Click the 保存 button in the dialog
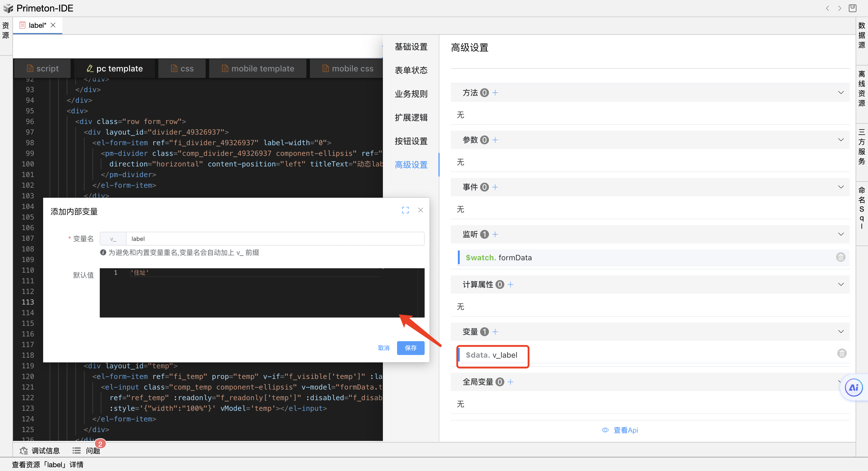Image resolution: width=868 pixels, height=471 pixels. click(410, 348)
